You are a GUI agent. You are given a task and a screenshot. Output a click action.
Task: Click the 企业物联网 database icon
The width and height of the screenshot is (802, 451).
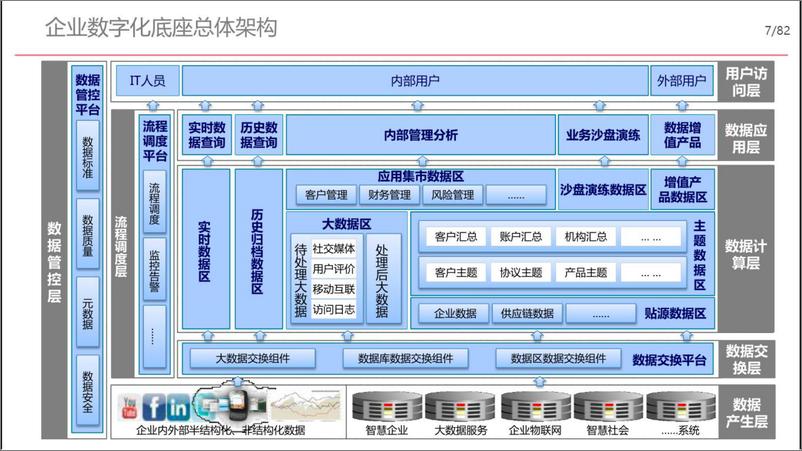(535, 408)
